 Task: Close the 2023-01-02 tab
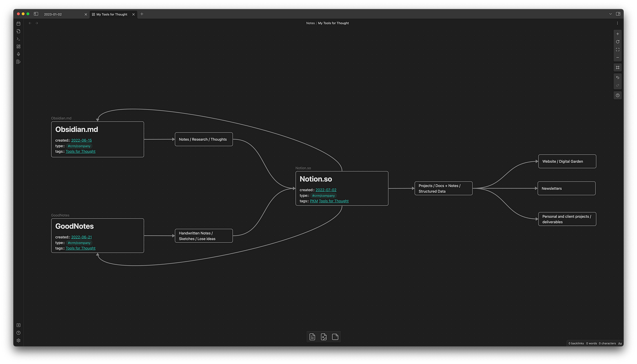tap(86, 14)
